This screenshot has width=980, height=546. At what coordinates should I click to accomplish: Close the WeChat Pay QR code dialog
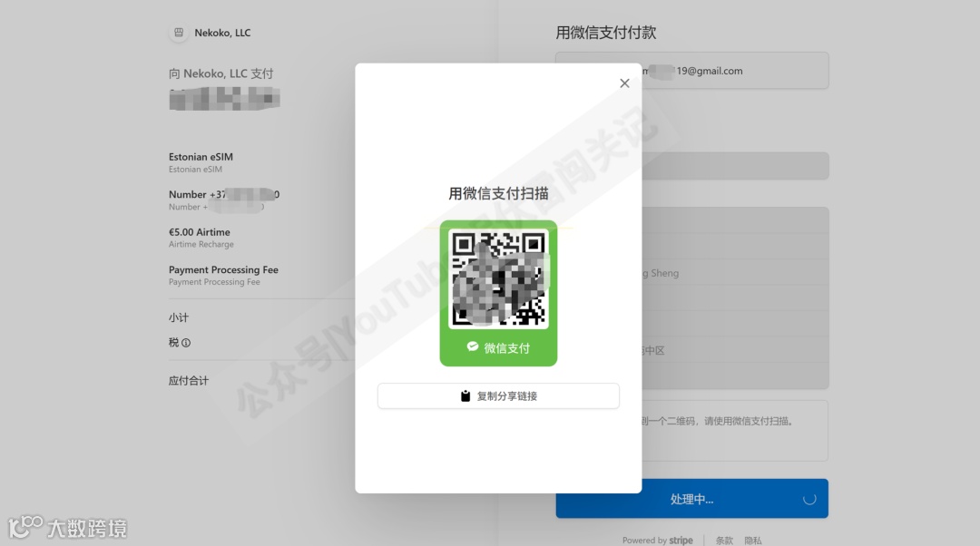click(624, 83)
